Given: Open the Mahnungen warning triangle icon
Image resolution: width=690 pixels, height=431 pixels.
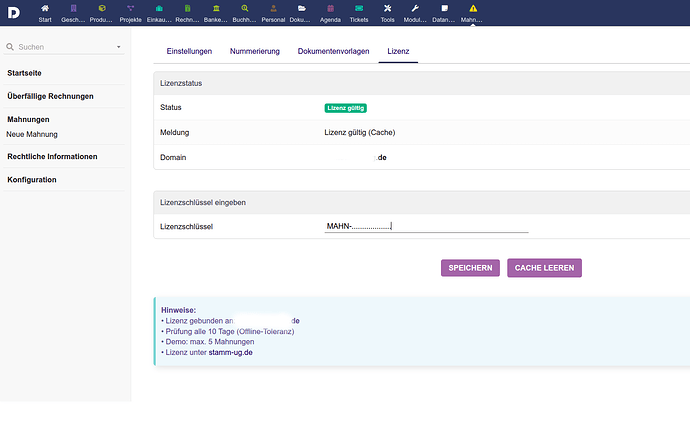Looking at the screenshot, I should (x=473, y=9).
